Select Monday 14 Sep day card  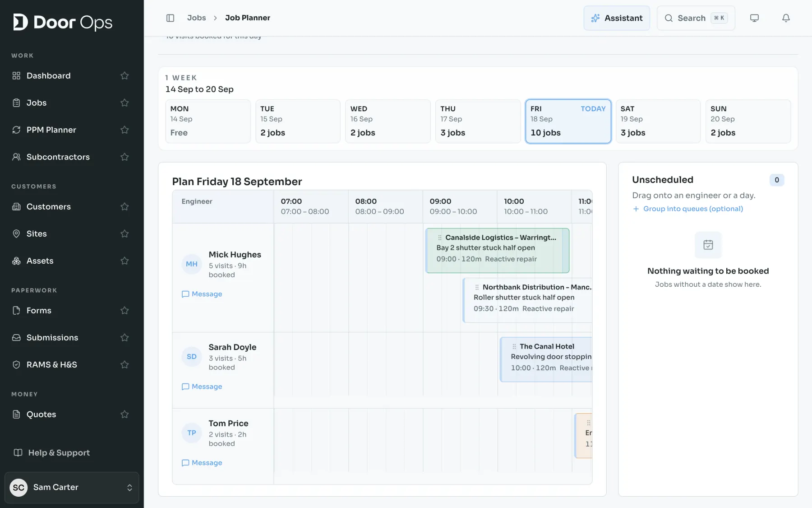point(208,121)
